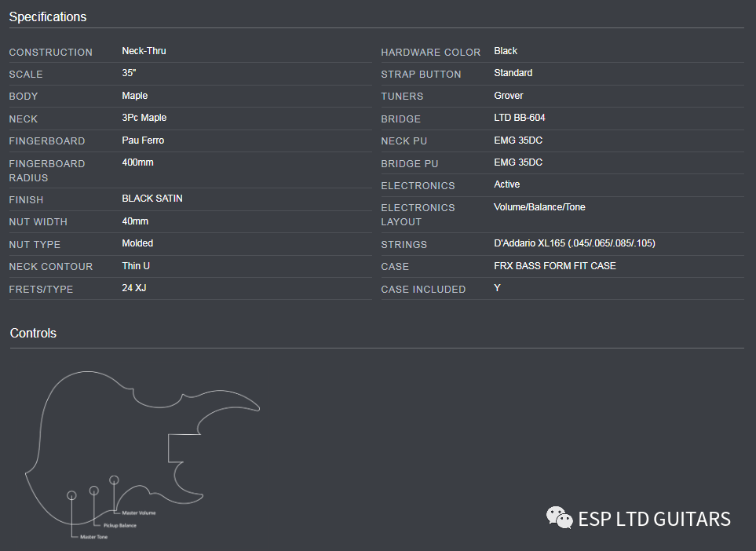Select the 'Volume/Balance/Tone' layout value
The height and width of the screenshot is (551, 756).
[x=539, y=207]
